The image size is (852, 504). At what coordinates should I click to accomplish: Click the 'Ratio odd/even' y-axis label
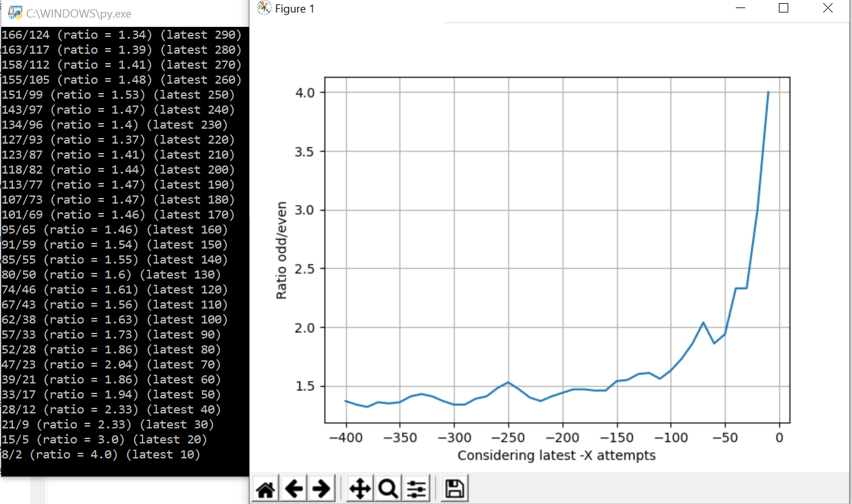pyautogui.click(x=282, y=250)
